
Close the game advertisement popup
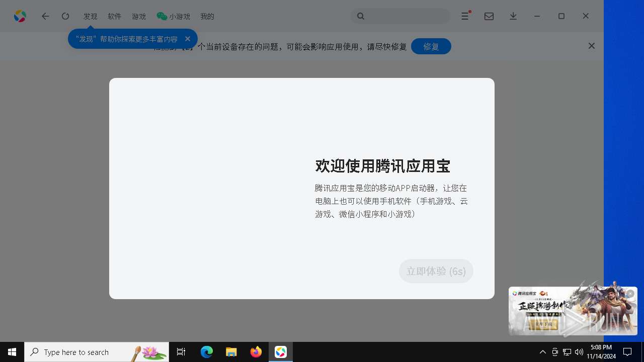pos(630,294)
